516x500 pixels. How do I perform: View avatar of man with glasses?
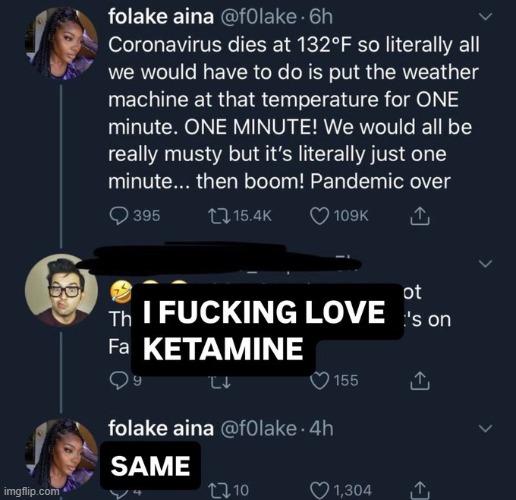coord(62,290)
